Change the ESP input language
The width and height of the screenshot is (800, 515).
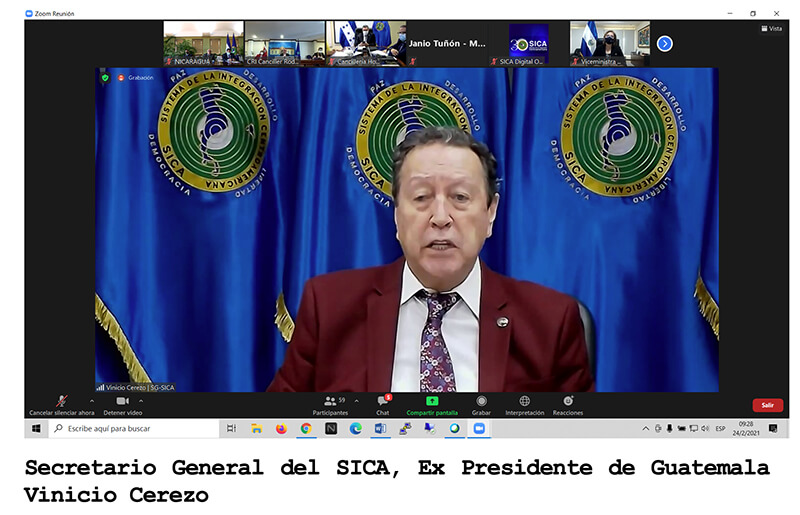pyautogui.click(x=720, y=429)
